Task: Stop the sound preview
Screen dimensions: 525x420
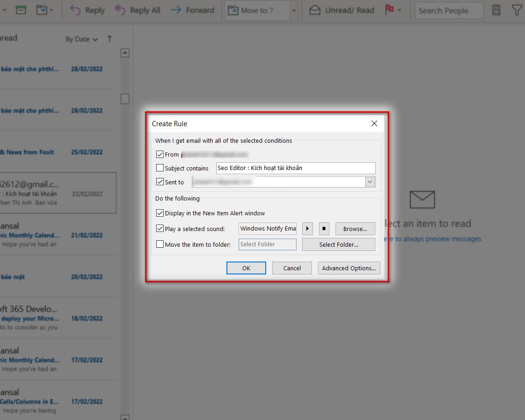Action: [x=324, y=229]
